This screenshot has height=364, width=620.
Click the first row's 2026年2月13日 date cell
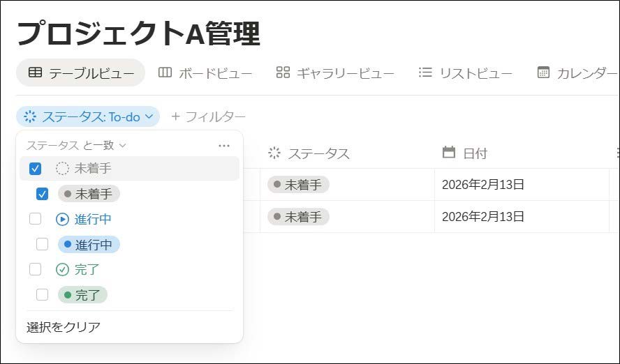click(x=483, y=185)
